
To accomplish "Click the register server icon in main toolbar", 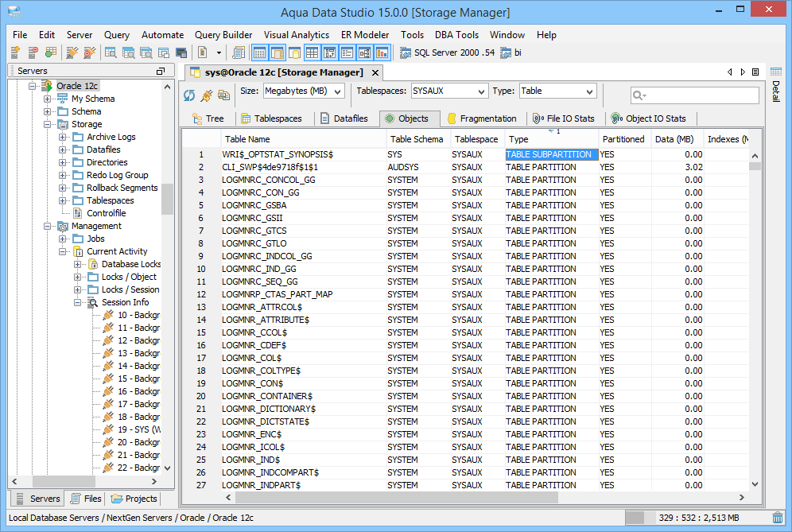I will click(x=15, y=52).
